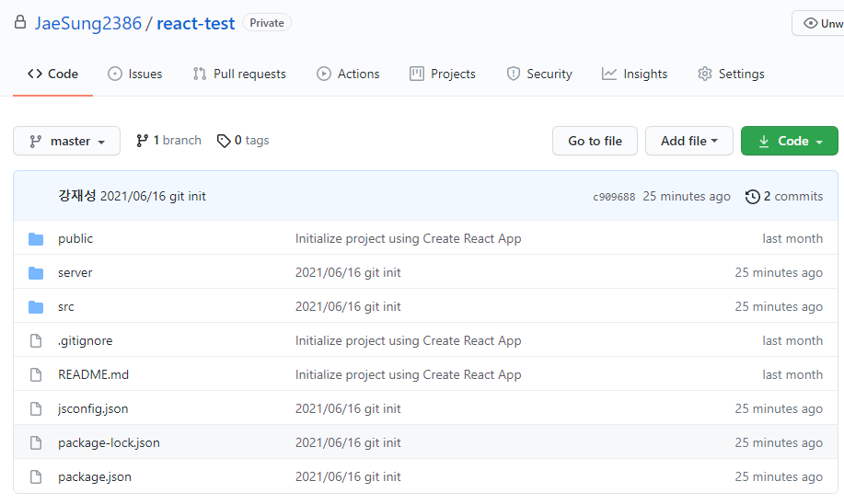Screen dimensions: 844x504
Task: Click the .gitignore file icon
Action: coord(36,340)
